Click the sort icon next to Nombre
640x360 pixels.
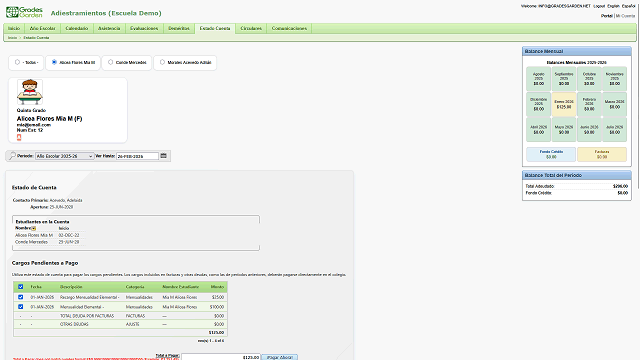[x=33, y=228]
